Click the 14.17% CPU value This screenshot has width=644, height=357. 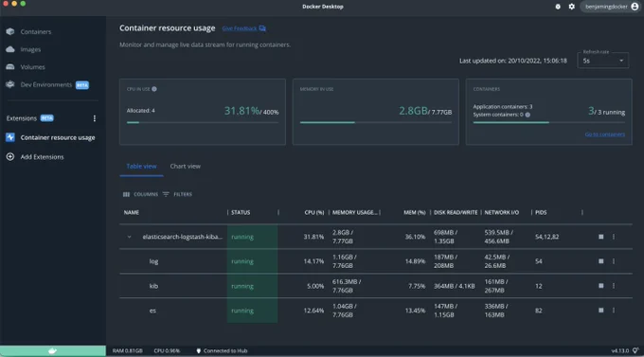pos(313,261)
